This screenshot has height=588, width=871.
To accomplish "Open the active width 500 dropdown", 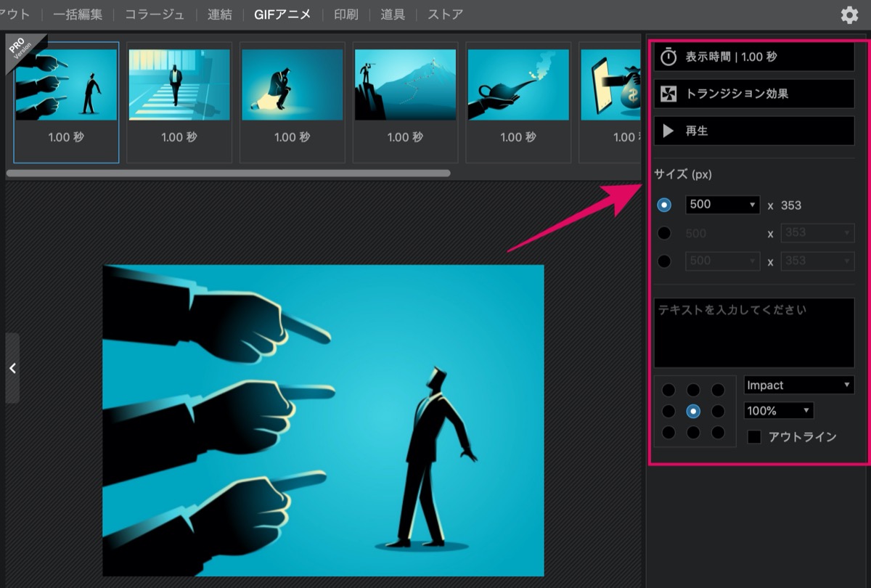I will pyautogui.click(x=723, y=205).
